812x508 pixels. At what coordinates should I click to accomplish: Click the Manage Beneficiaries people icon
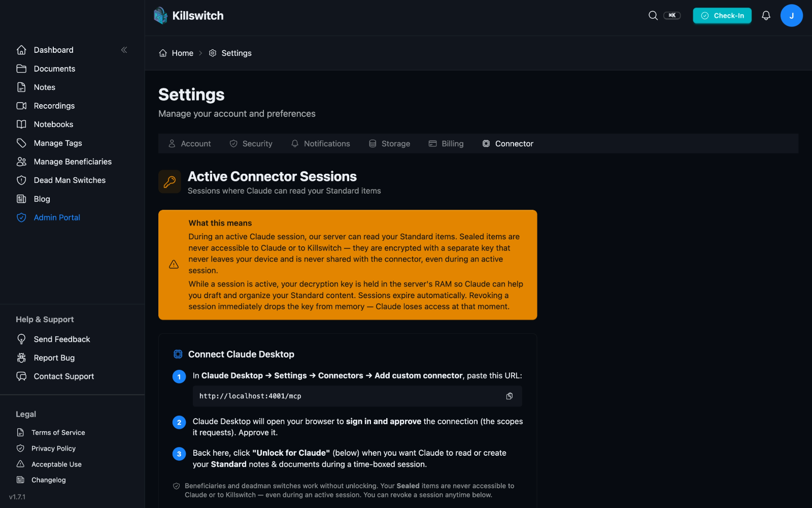tap(21, 162)
